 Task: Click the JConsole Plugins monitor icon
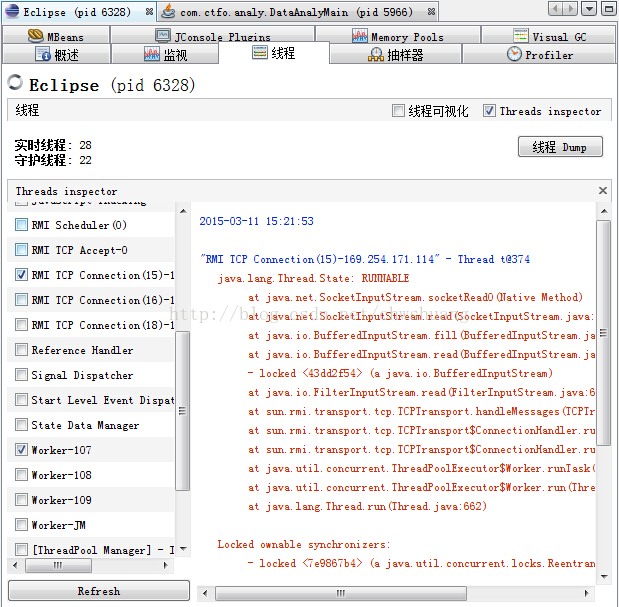click(163, 36)
